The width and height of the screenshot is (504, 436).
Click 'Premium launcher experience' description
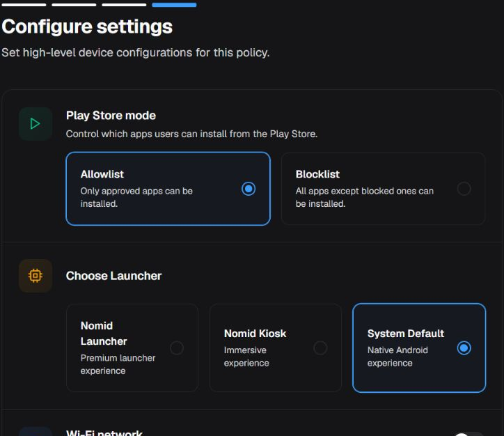pos(118,364)
